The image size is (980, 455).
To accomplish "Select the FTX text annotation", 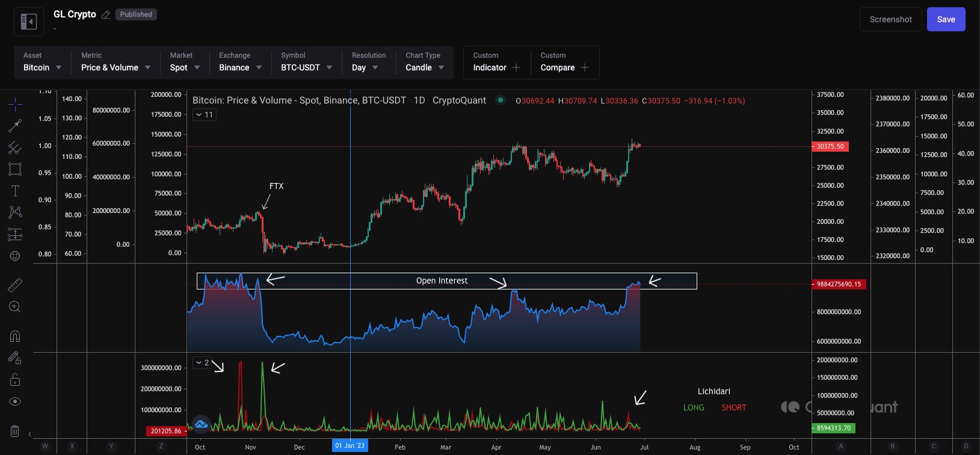I will coord(276,186).
